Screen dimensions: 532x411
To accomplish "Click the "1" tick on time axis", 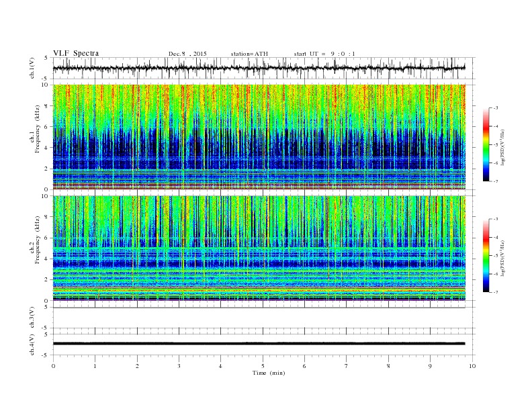I will (x=95, y=366).
